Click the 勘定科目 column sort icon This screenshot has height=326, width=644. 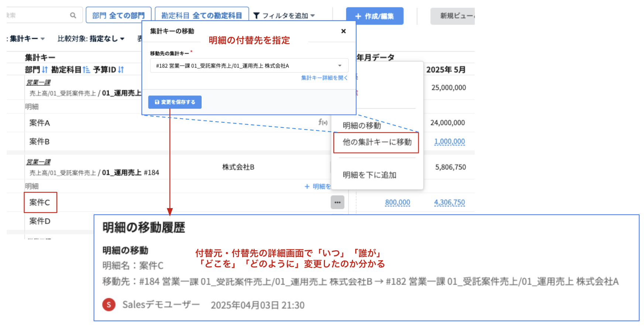[x=86, y=69]
